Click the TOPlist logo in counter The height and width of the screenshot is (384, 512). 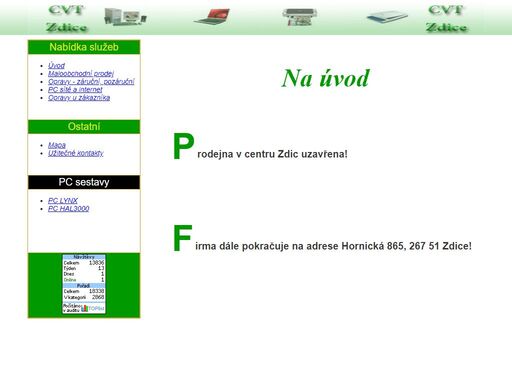tap(93, 309)
